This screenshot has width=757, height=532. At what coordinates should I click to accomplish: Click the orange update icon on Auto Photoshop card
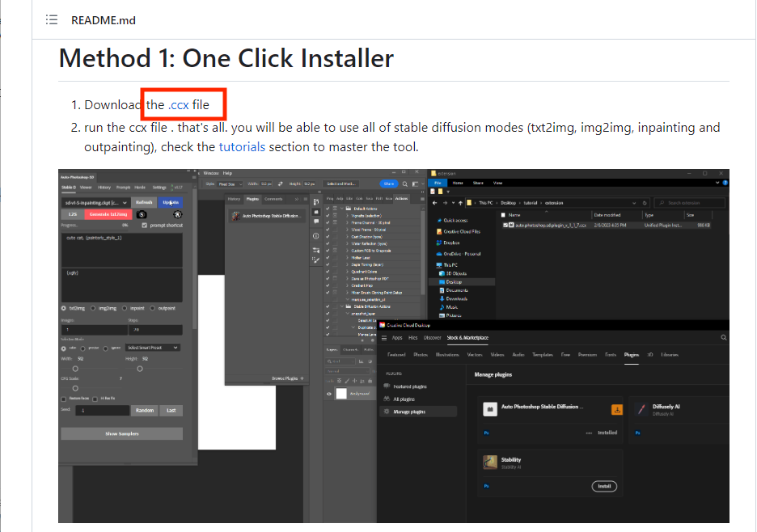(x=617, y=410)
